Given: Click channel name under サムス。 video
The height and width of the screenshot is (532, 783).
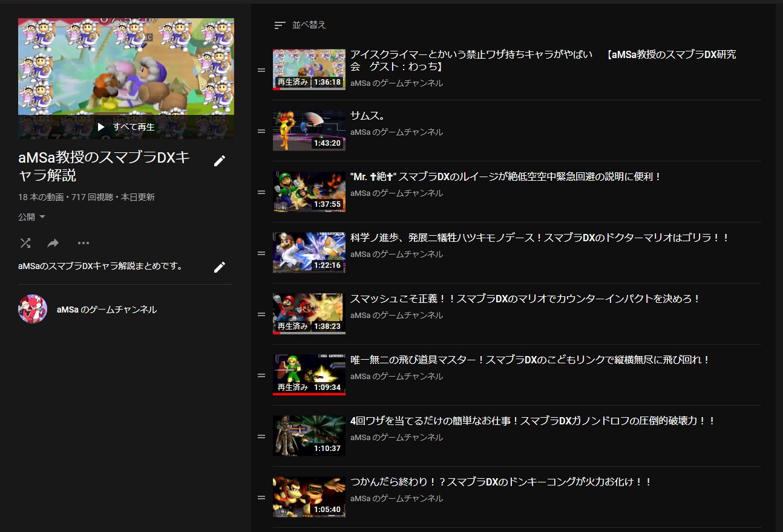Looking at the screenshot, I should pos(397,132).
